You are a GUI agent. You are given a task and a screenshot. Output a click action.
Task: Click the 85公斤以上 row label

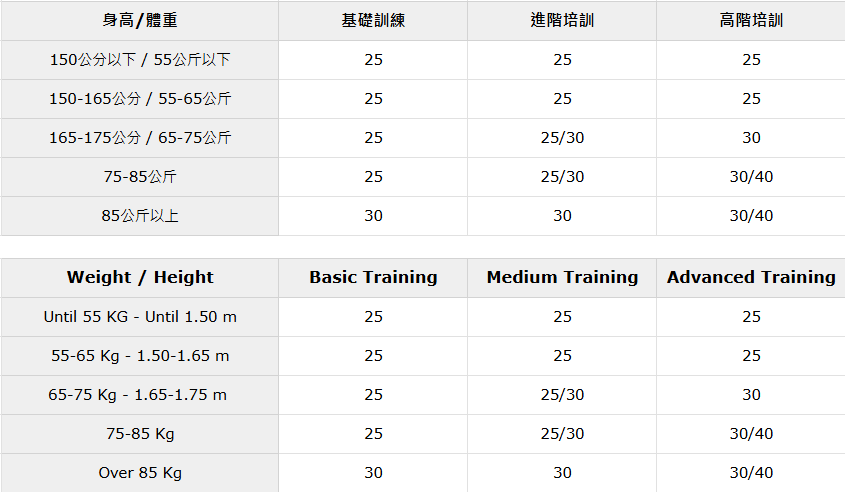point(140,216)
